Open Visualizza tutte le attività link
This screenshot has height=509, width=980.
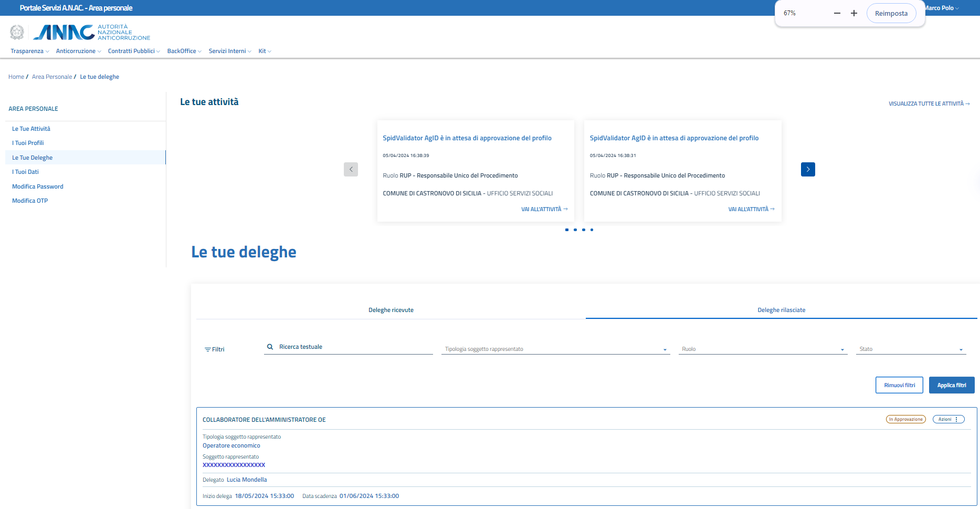[x=928, y=103]
